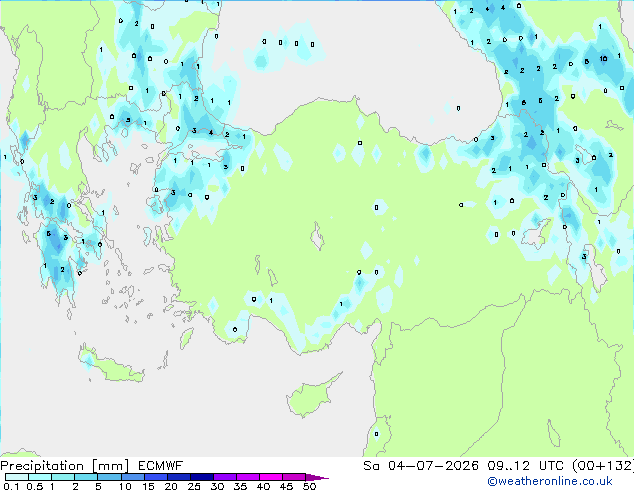Click the 45–50 mm legend color cell
The height and width of the screenshot is (490, 634).
pos(294,477)
